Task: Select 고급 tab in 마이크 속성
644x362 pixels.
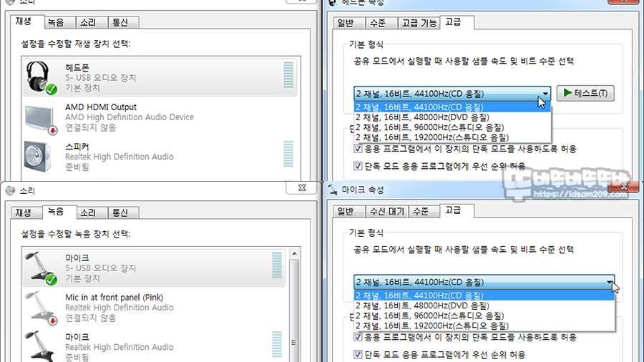Action: pos(457,210)
